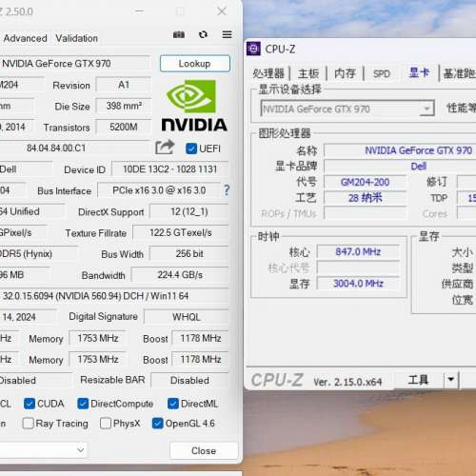This screenshot has height=476, width=476.
Task: Toggle the PhysX checkbox
Action: point(106,424)
